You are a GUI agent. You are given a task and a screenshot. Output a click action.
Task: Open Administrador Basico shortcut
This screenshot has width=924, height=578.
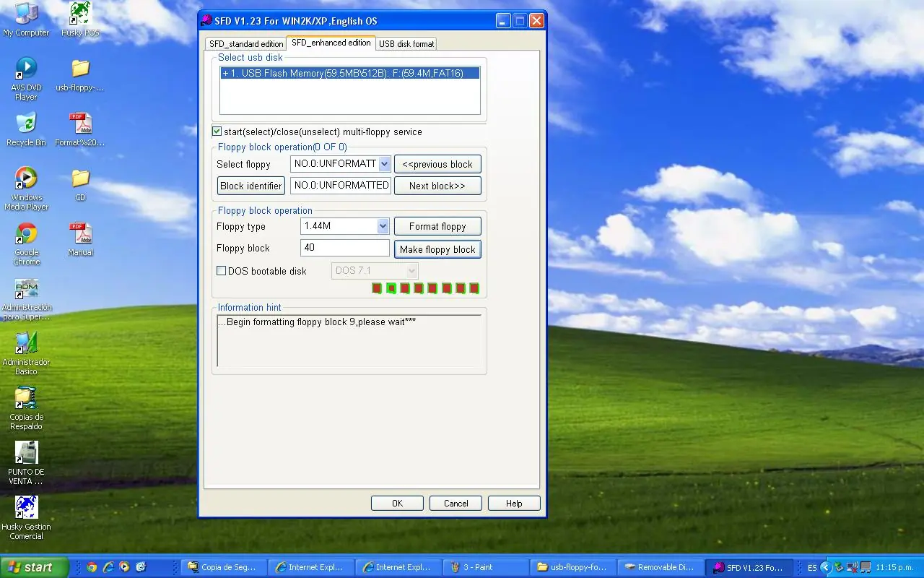pos(26,353)
